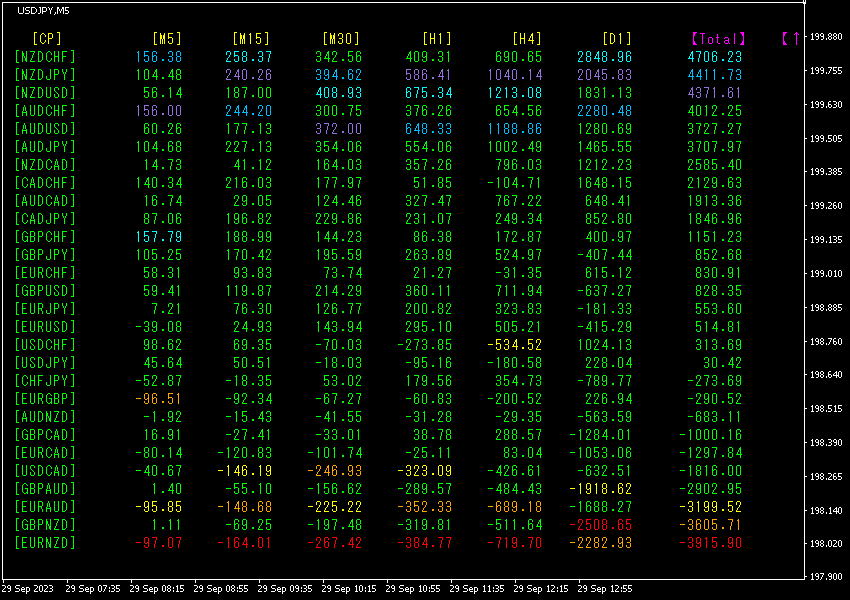Click NZDCHF total value 4706.23
850x600 pixels.
coord(714,57)
